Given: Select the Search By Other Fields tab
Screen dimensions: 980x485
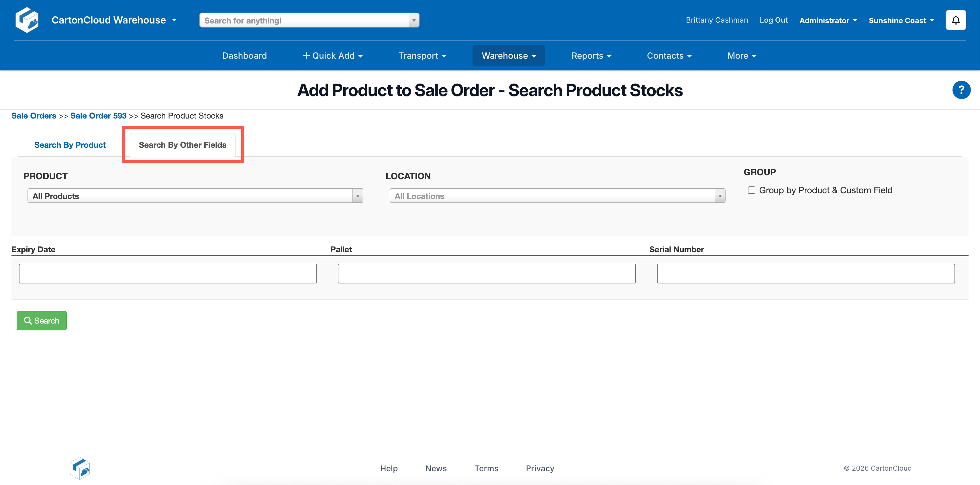Looking at the screenshot, I should [x=182, y=145].
